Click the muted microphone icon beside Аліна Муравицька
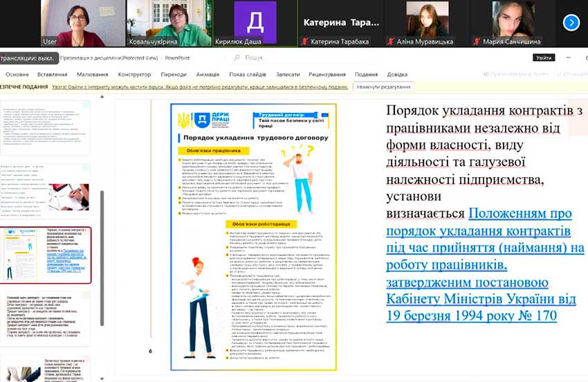The width and height of the screenshot is (588, 382). pyautogui.click(x=392, y=42)
